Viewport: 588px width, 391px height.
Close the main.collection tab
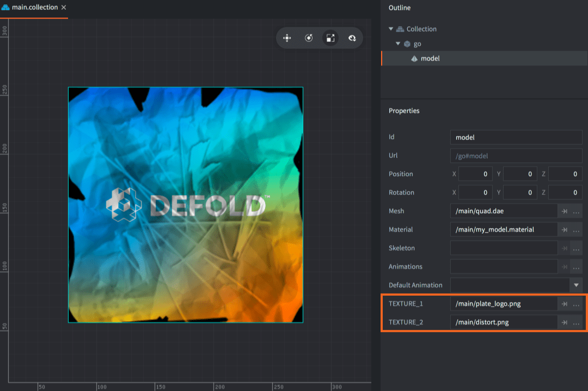coord(64,8)
